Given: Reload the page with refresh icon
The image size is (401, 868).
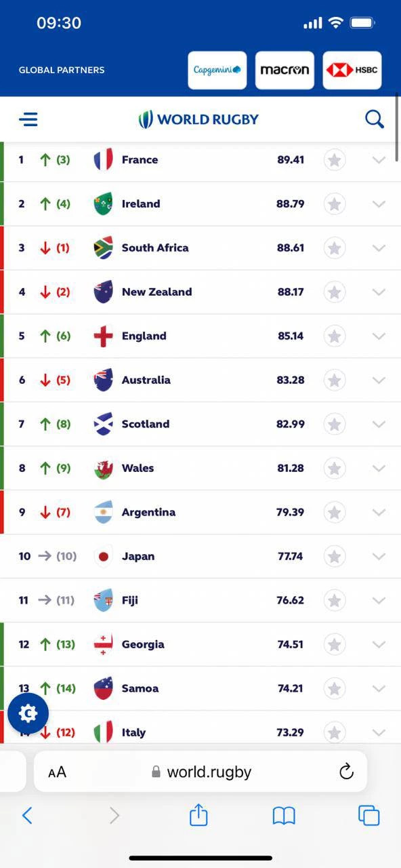Looking at the screenshot, I should click(346, 771).
